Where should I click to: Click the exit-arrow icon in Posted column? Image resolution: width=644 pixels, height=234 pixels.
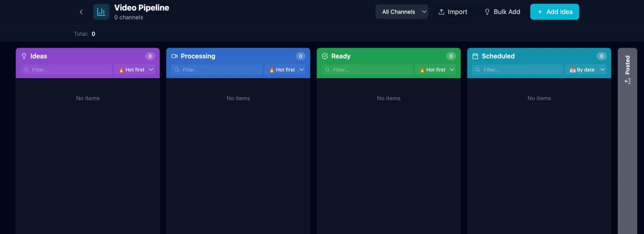pos(627,81)
